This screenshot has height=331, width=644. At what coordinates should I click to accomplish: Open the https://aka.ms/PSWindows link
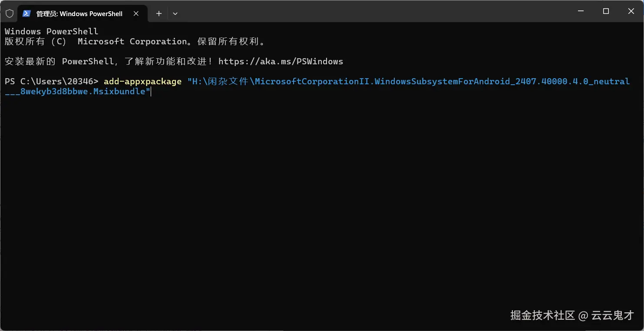click(281, 62)
